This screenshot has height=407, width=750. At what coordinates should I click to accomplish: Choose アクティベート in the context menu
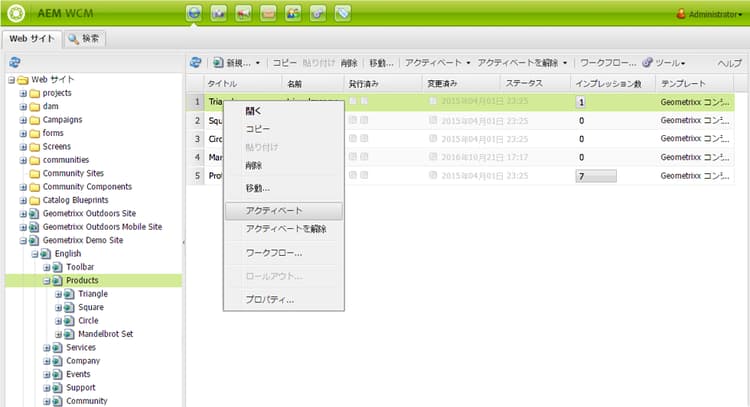(x=284, y=211)
